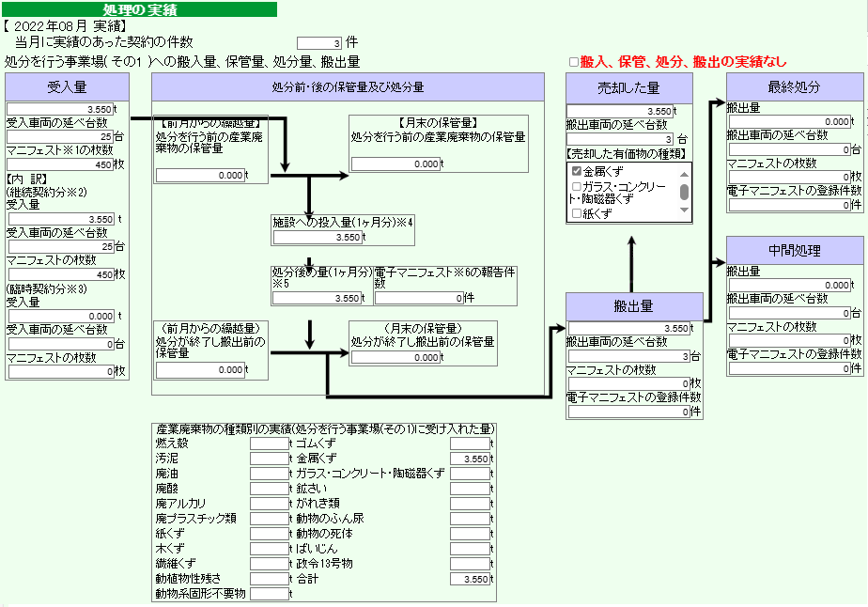Click 中間処理 電子マニフェストの登録件数 input field
The width and height of the screenshot is (868, 607).
click(790, 368)
